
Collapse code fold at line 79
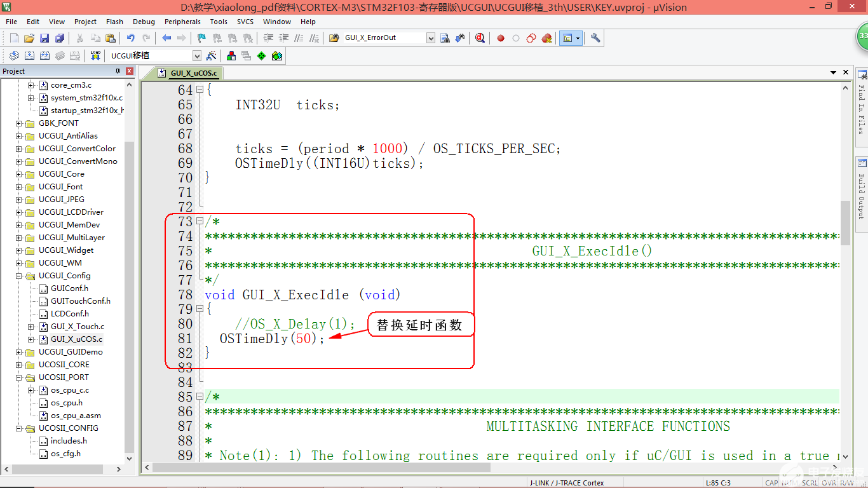pos(200,309)
